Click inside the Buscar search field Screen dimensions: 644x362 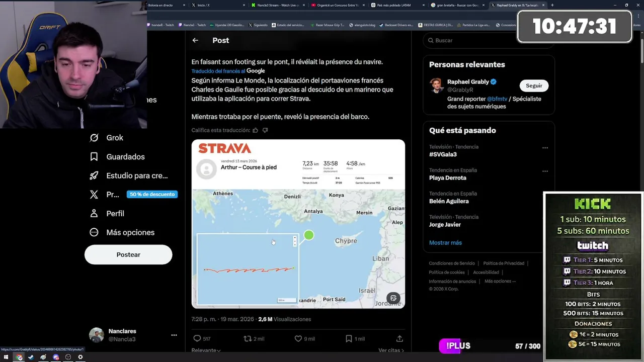(489, 40)
